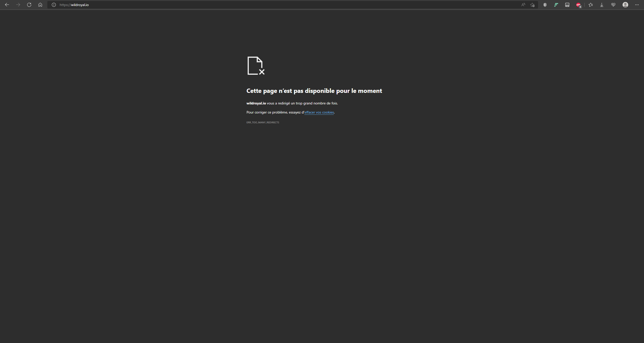Click the text 'vous a redirigé un trop grand nombre de fois.'

click(302, 103)
